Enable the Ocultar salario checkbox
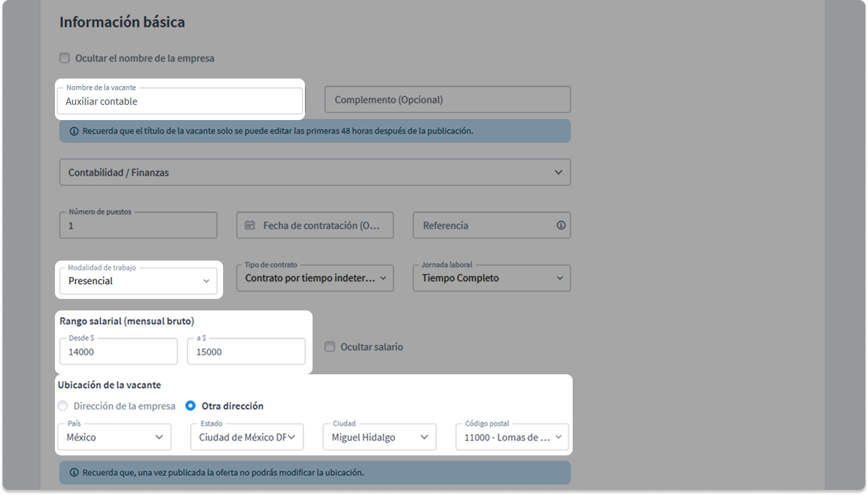 click(330, 347)
